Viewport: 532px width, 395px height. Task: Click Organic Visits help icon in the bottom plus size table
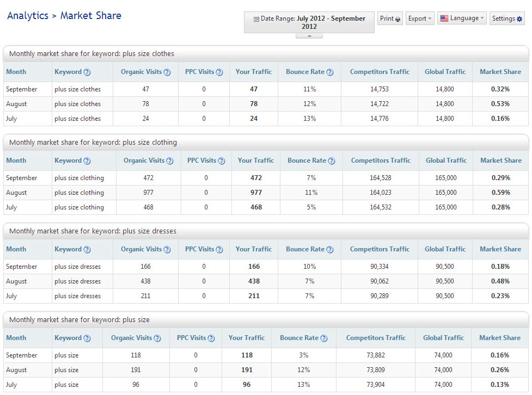[157, 338]
